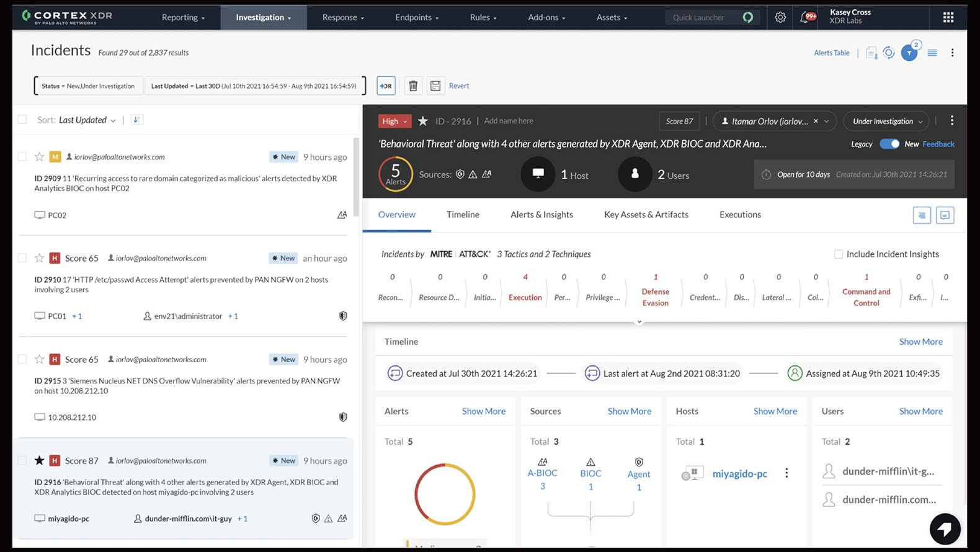Viewport: 980px width, 552px height.
Task: Click the Revert link
Action: [x=459, y=86]
